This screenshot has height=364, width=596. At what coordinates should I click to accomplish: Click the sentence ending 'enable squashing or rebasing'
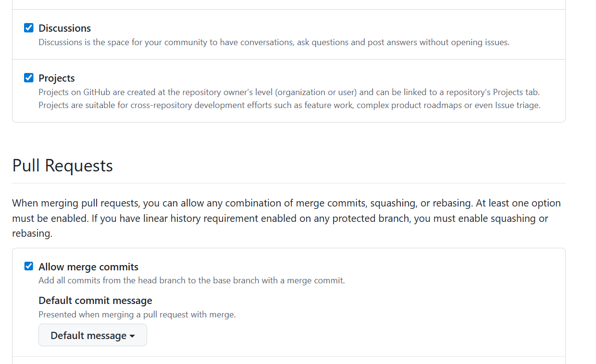[336, 218]
